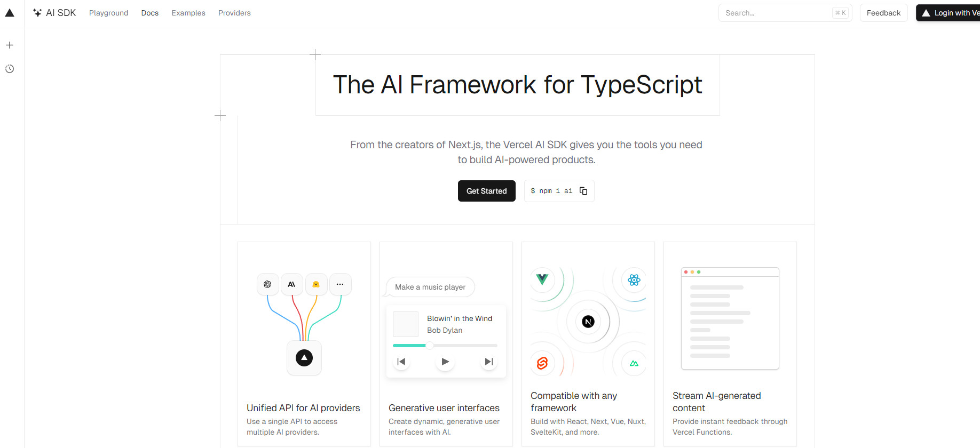Click the Search input field
Screen dimensions: 980x448
785,13
